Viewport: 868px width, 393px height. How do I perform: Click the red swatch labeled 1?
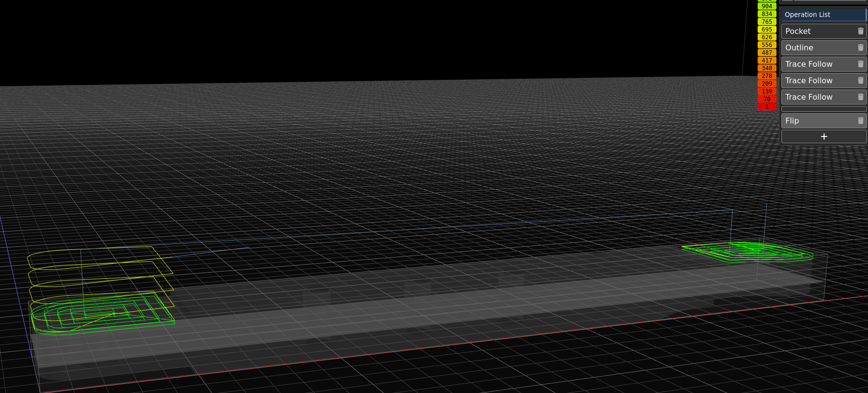click(767, 107)
